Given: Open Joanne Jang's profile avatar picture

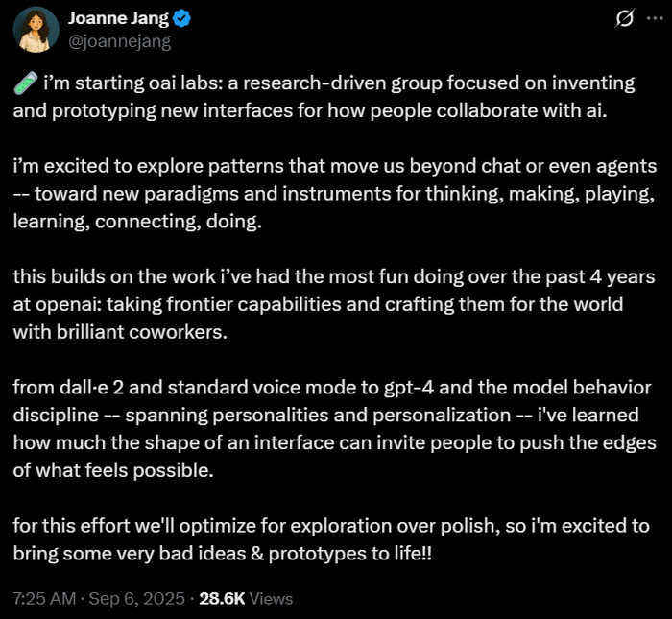Looking at the screenshot, I should 36,30.
